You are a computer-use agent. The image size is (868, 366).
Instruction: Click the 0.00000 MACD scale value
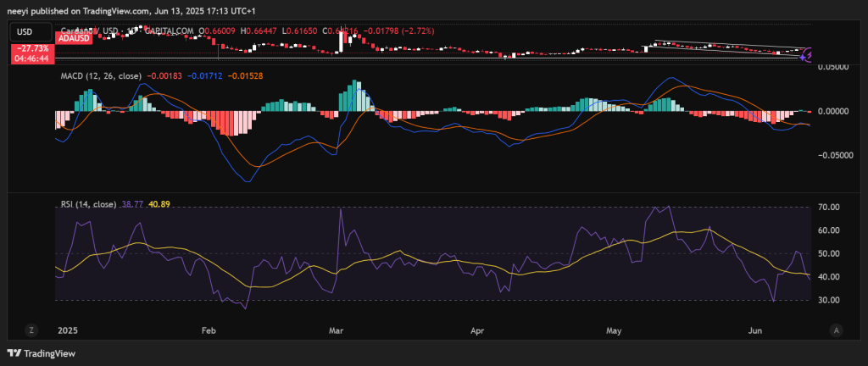pyautogui.click(x=832, y=111)
